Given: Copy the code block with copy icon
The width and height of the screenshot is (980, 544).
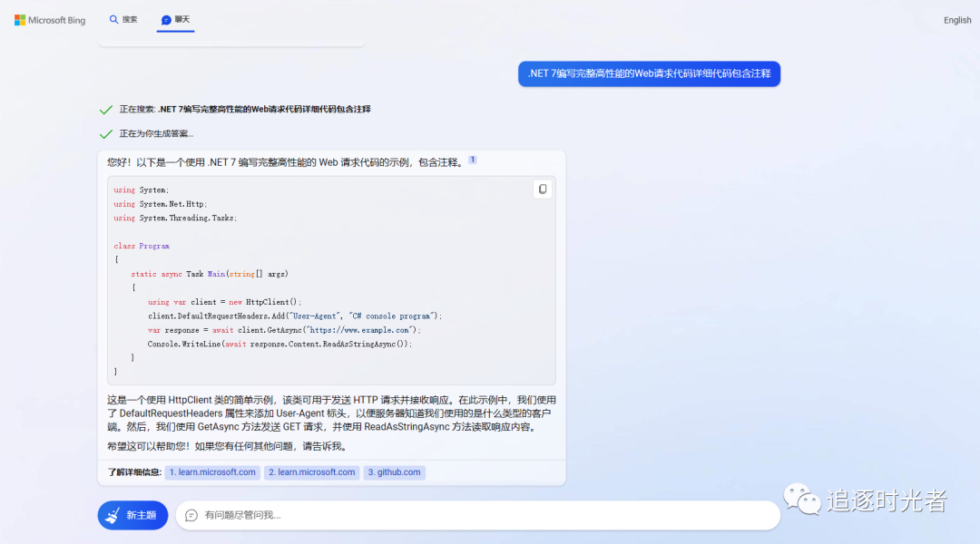Looking at the screenshot, I should (543, 189).
